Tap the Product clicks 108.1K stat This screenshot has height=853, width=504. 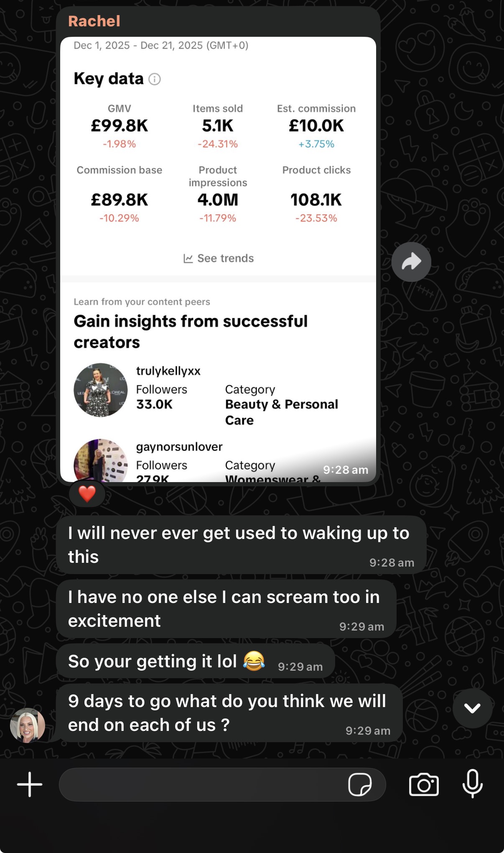tap(316, 199)
